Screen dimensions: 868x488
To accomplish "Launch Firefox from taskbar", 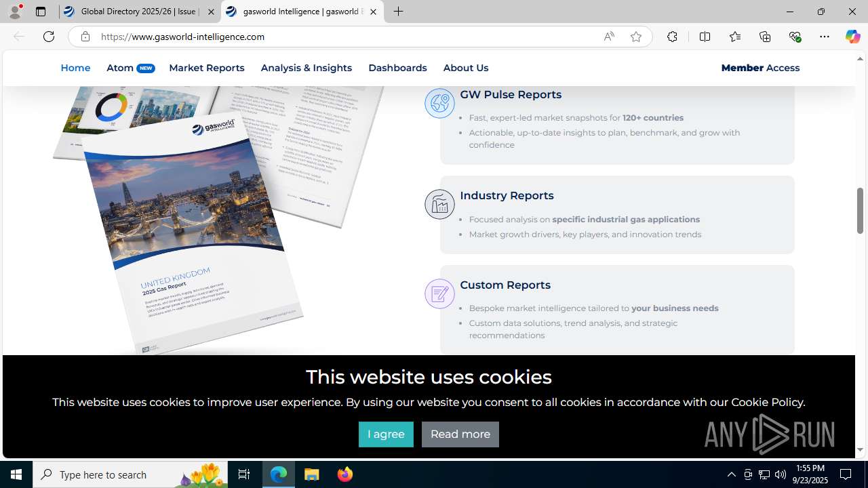I will (x=344, y=474).
